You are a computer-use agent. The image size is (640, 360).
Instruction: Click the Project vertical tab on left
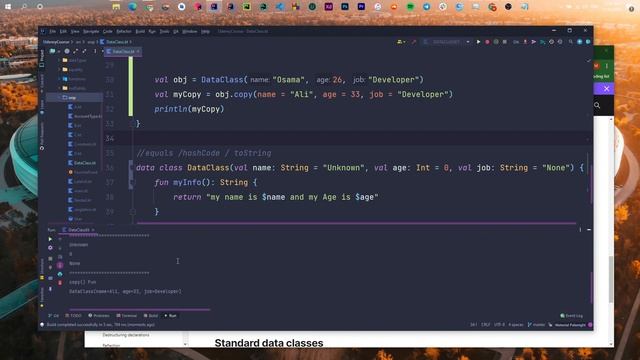point(42,58)
